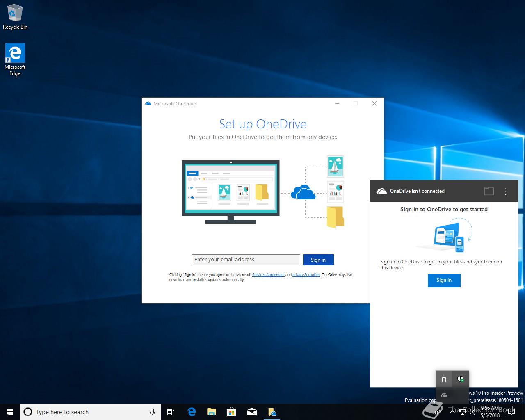Open Windows Defender shield tray icon
The height and width of the screenshot is (420, 525).
click(461, 379)
